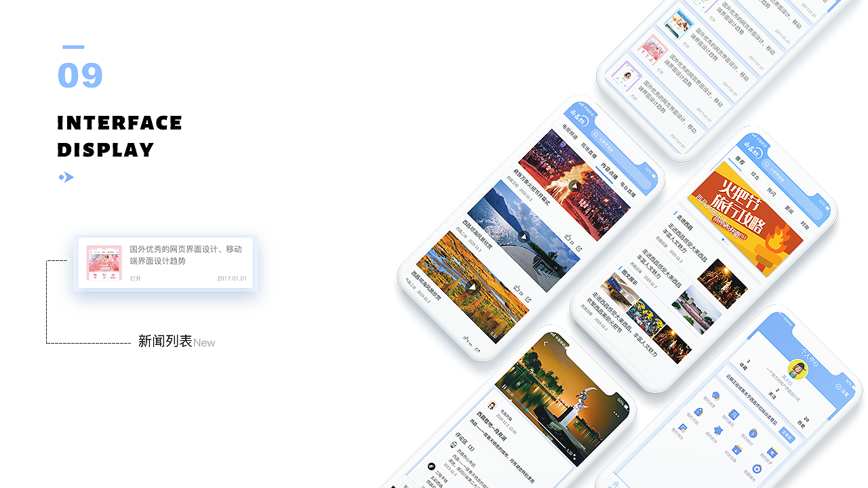Share the torch festival bonfire video

tap(579, 249)
